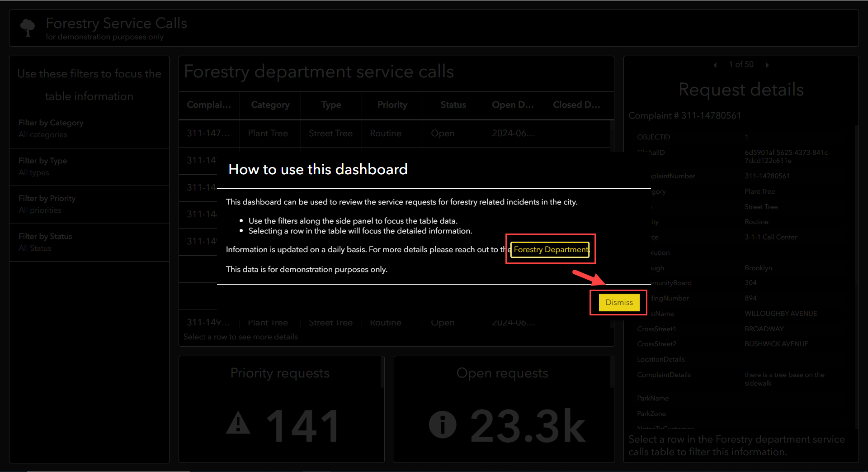Screen dimensions: 868x472
Task: Click the BUSHWICK AVENUE value
Action: (776, 344)
